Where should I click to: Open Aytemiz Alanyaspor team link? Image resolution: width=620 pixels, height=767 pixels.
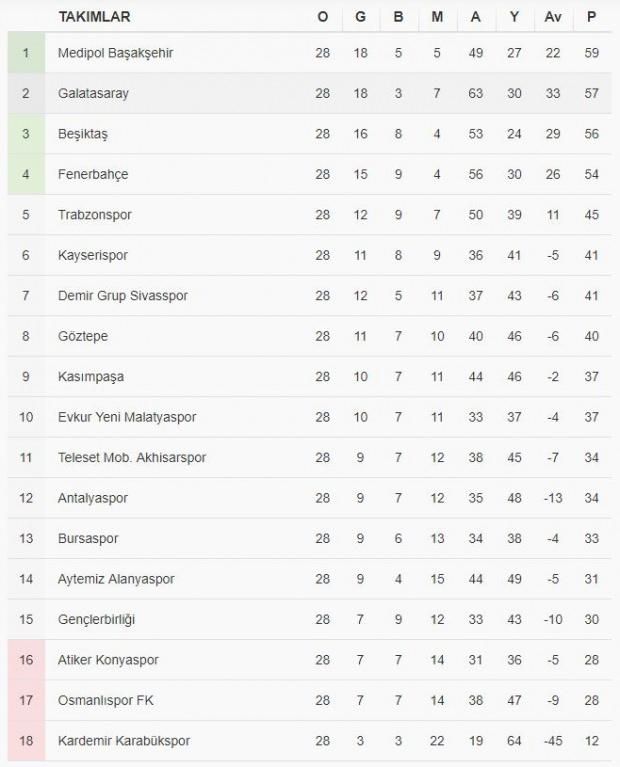click(x=116, y=579)
